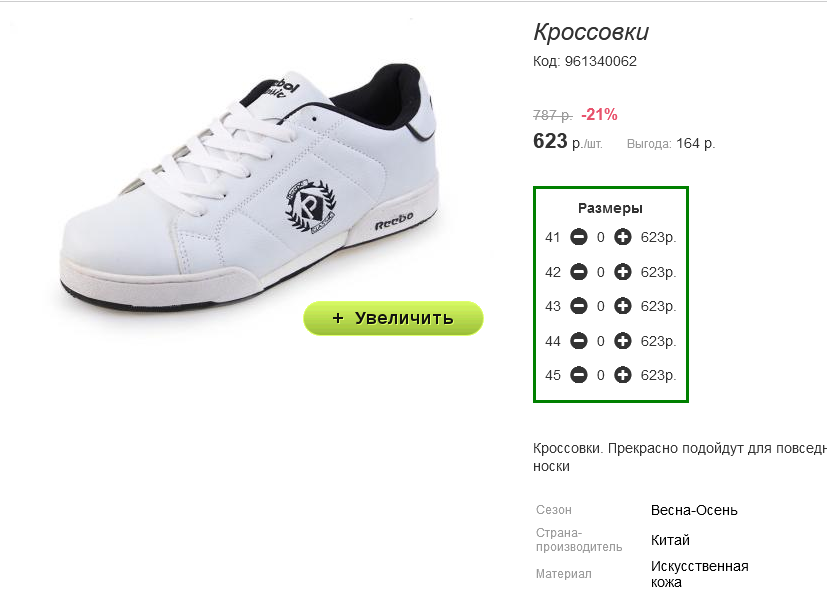Click the -21% discount label
Image resolution: width=827 pixels, height=612 pixels.
[599, 114]
